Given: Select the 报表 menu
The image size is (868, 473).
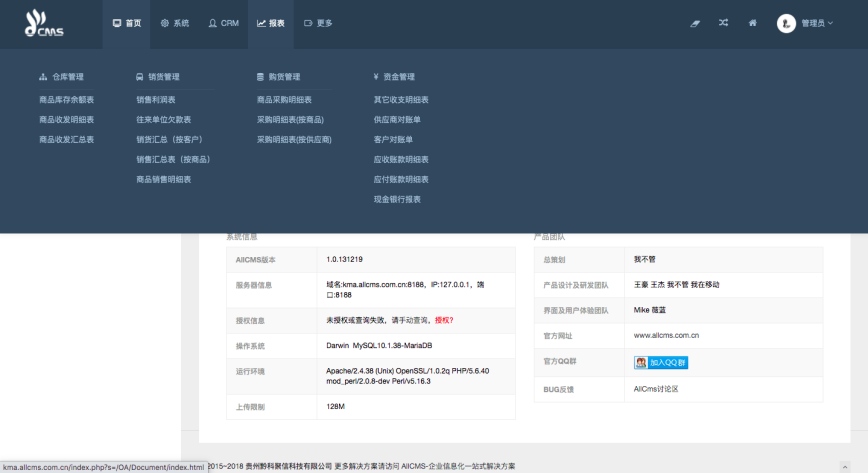Looking at the screenshot, I should [271, 23].
